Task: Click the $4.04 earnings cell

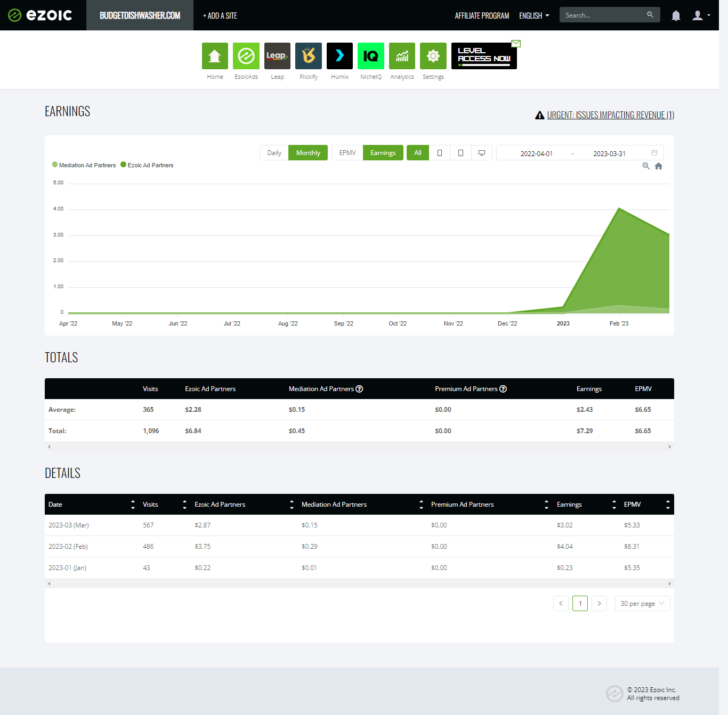Action: [565, 547]
